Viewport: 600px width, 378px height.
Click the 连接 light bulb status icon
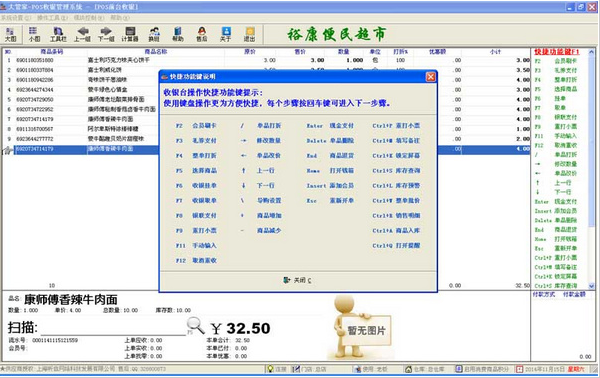click(x=271, y=369)
